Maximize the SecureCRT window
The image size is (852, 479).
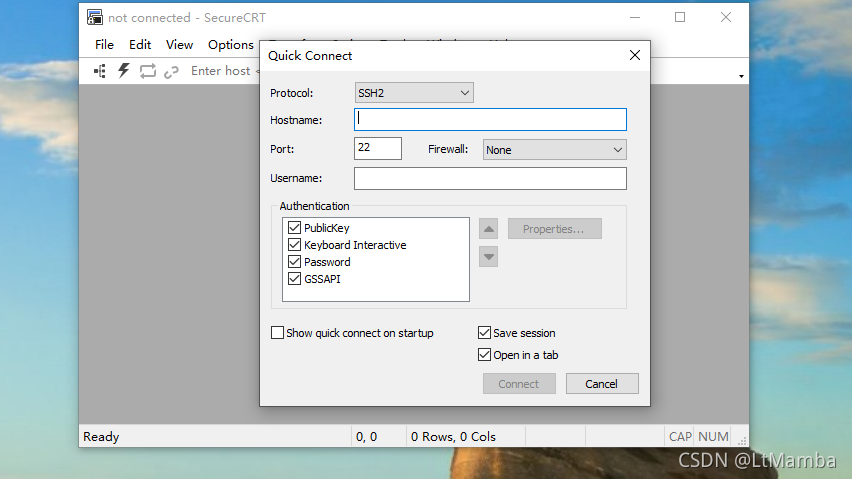pyautogui.click(x=680, y=17)
